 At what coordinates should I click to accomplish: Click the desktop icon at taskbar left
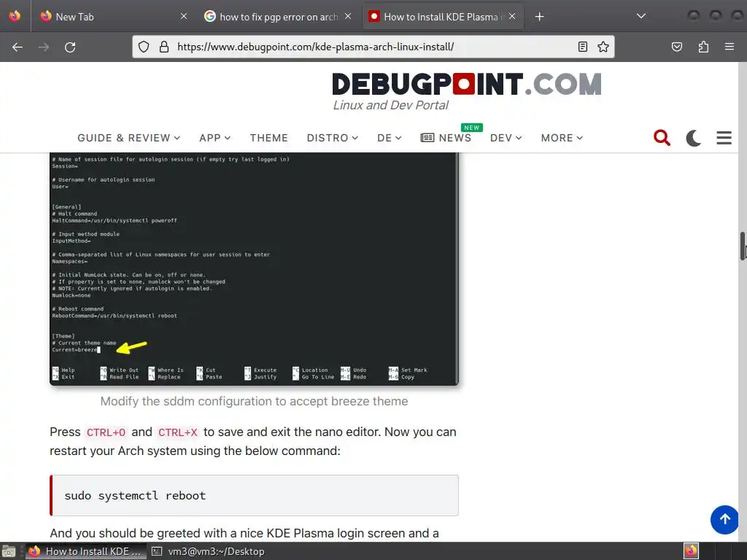[9, 551]
